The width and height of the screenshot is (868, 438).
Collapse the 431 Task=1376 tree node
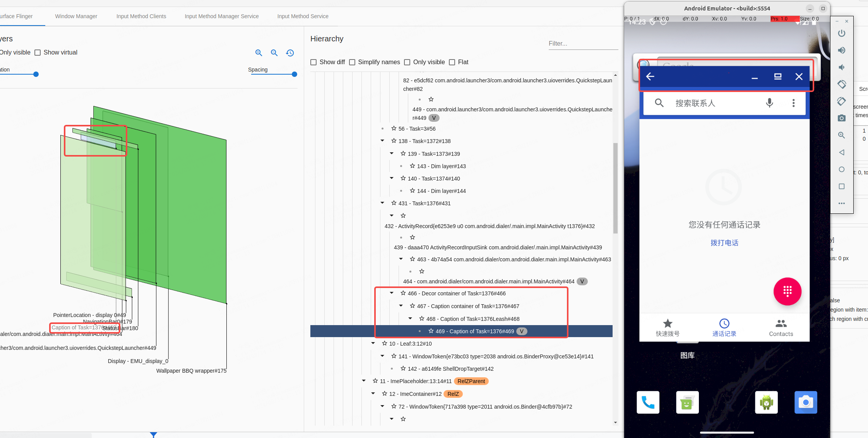coord(382,203)
